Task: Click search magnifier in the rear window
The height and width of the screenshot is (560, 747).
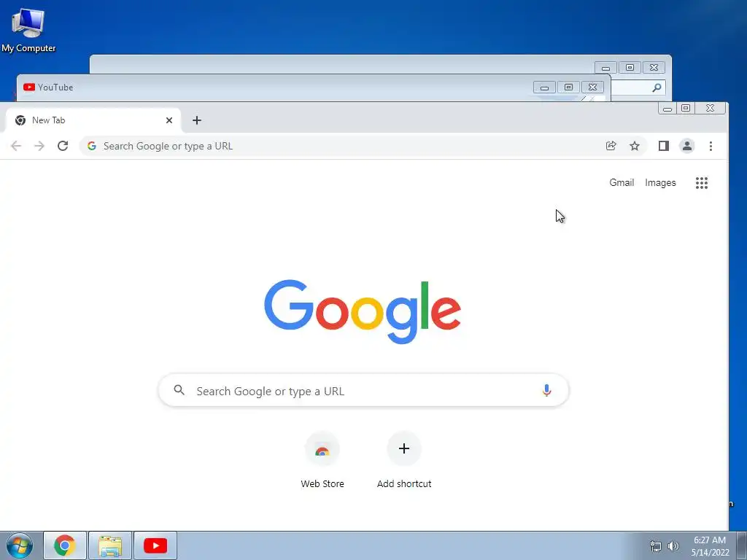Action: pos(657,87)
